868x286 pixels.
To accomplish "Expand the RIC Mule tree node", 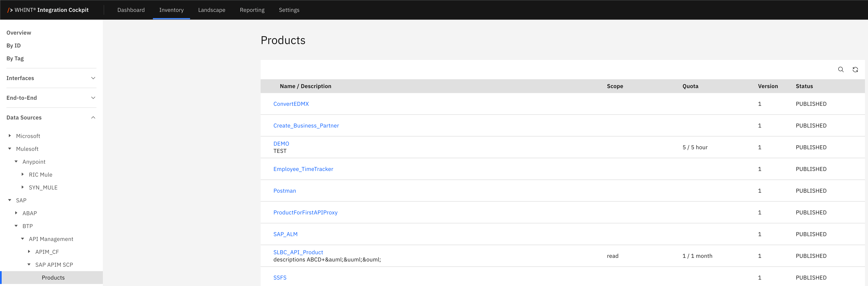I will point(23,174).
